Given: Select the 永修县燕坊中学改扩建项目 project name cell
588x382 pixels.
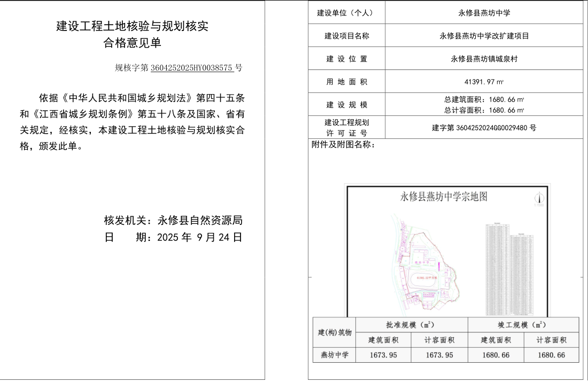Looking at the screenshot, I should (x=484, y=36).
